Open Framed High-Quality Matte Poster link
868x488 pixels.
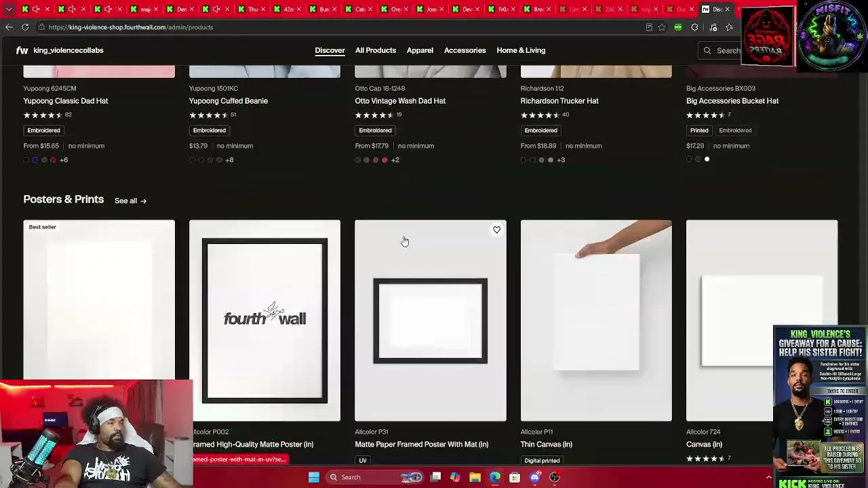253,445
